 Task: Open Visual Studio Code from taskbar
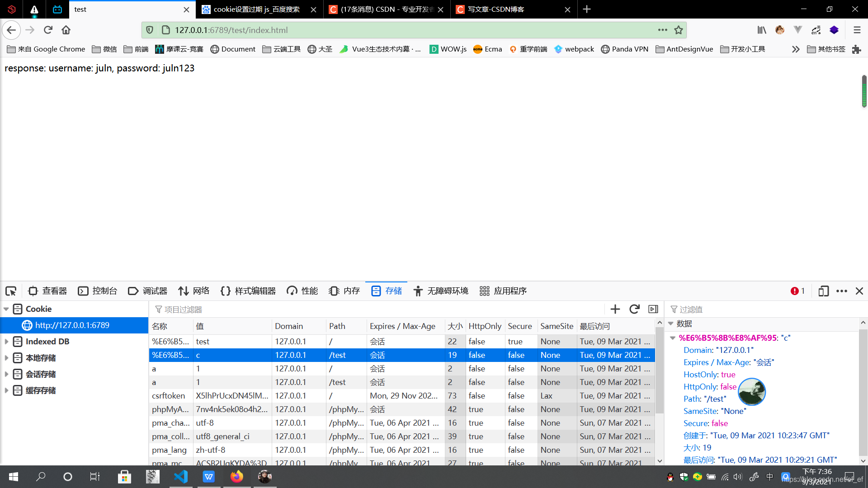[181, 477]
